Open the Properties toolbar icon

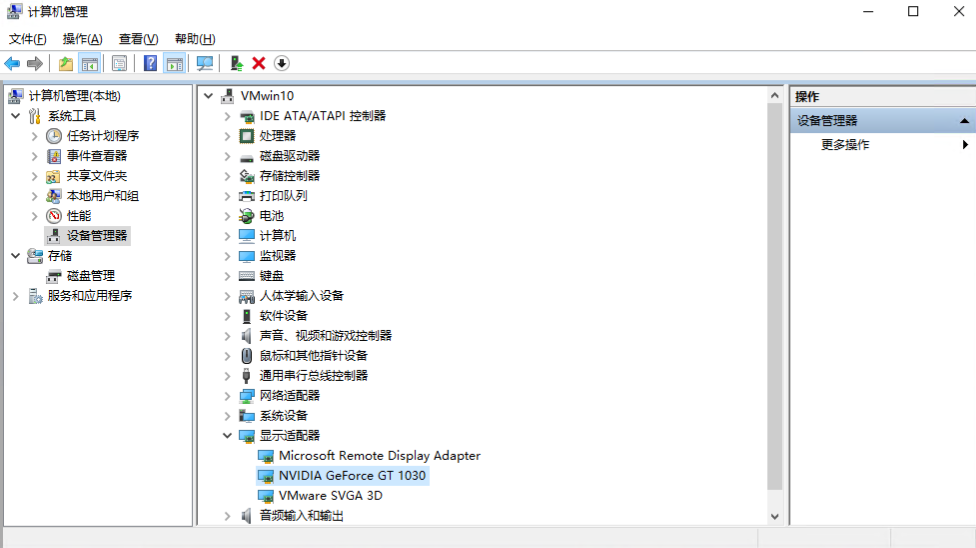pyautogui.click(x=119, y=64)
